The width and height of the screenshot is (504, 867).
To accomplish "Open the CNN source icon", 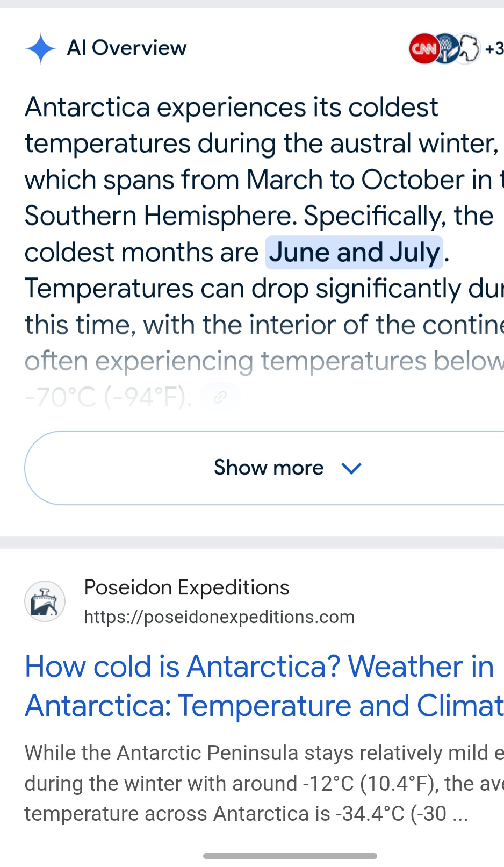I will [x=423, y=48].
